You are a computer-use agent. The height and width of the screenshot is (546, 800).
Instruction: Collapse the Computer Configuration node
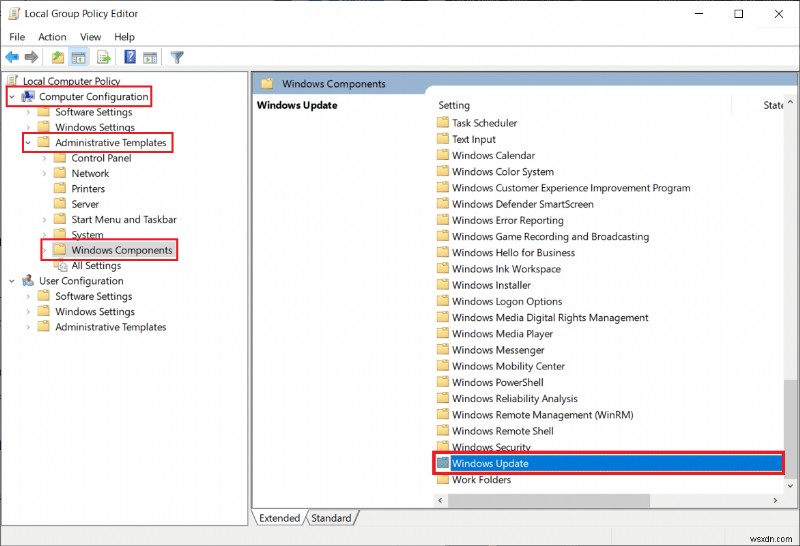point(12,96)
